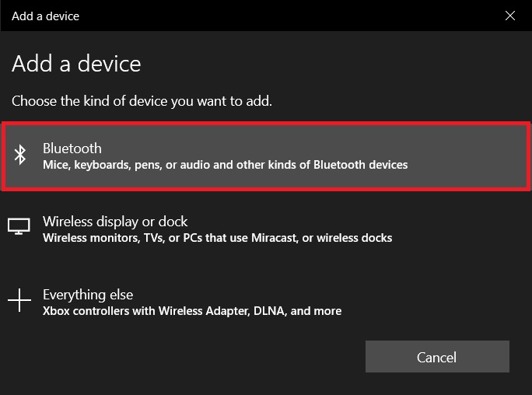
Task: Click the Bluetooth symbol icon
Action: [x=20, y=155]
